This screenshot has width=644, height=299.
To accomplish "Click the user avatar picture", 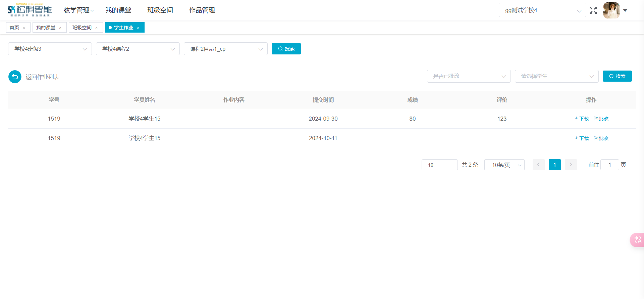I will tap(611, 10).
